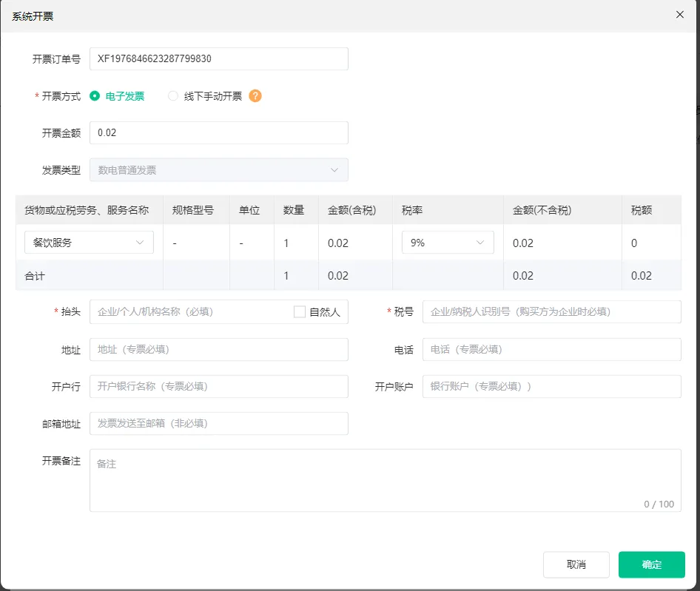Viewport: 700px width, 591px height.
Task: Open the 发票类型 invoice type dropdown
Action: tap(218, 170)
